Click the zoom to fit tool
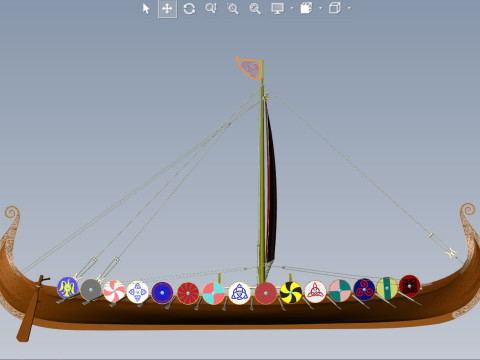 (255, 8)
